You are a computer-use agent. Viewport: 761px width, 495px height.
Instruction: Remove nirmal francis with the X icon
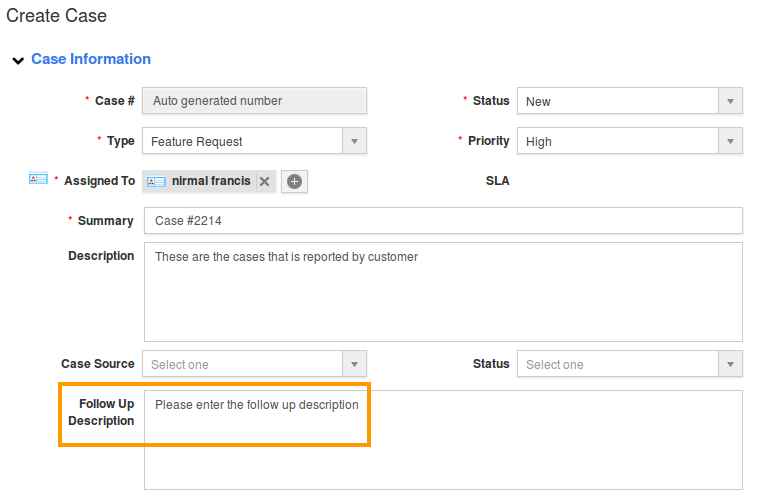click(x=264, y=182)
